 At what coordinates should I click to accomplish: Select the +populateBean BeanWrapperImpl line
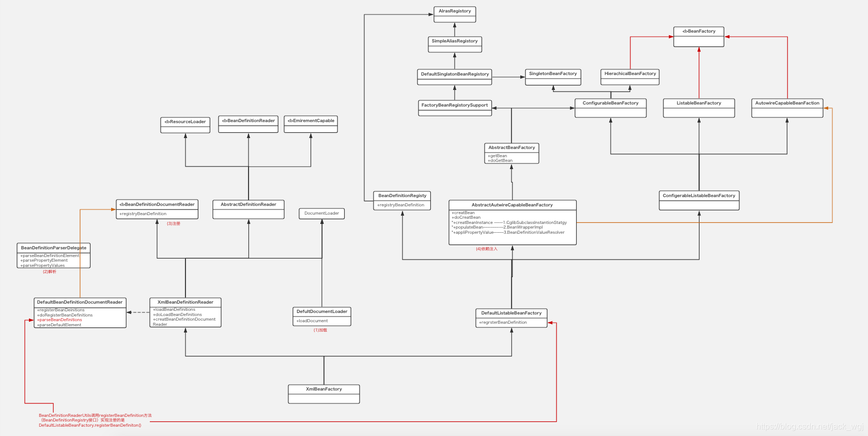click(497, 227)
